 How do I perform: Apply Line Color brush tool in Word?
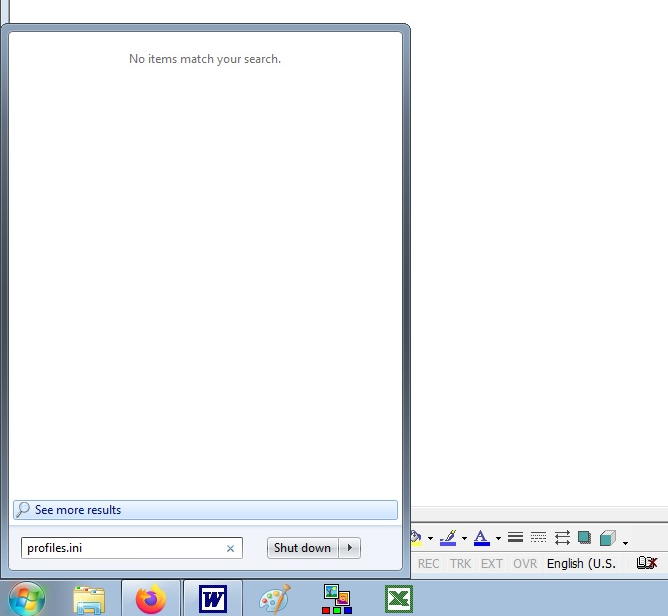coord(448,538)
